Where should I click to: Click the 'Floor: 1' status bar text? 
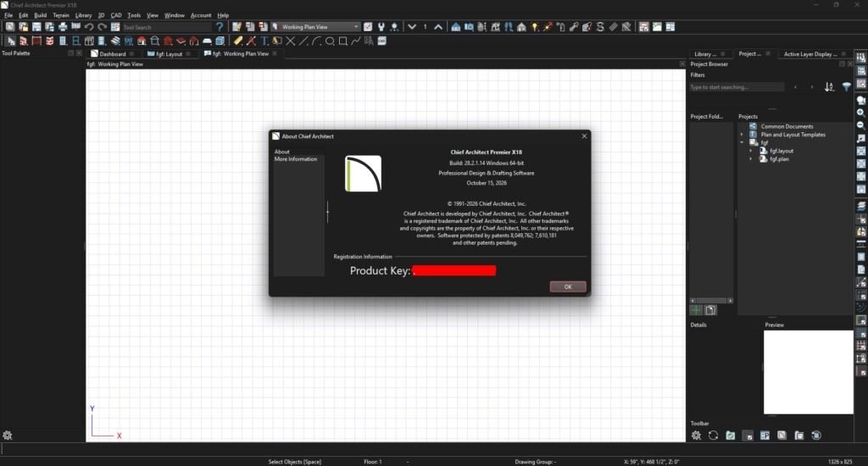[x=373, y=462]
